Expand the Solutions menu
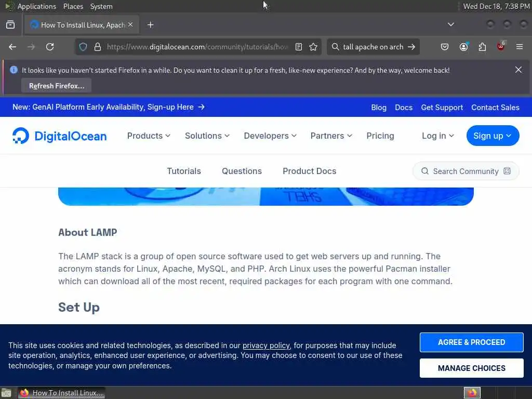532x399 pixels. [207, 136]
